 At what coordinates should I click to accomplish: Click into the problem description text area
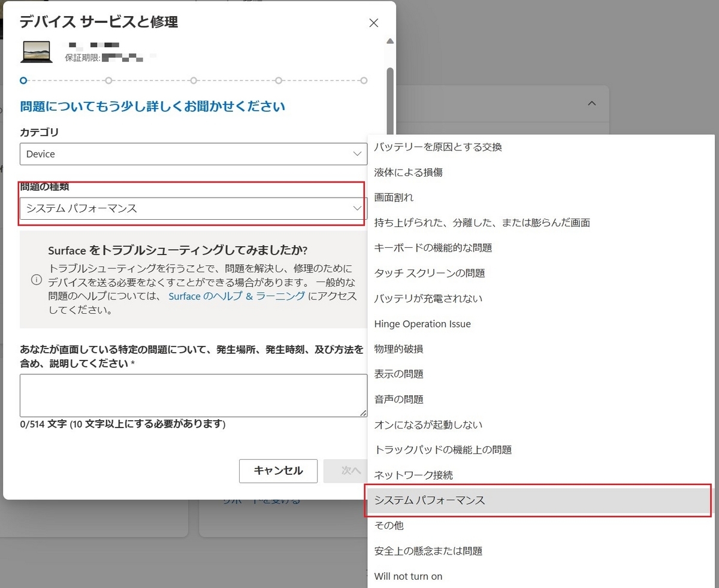(193, 396)
